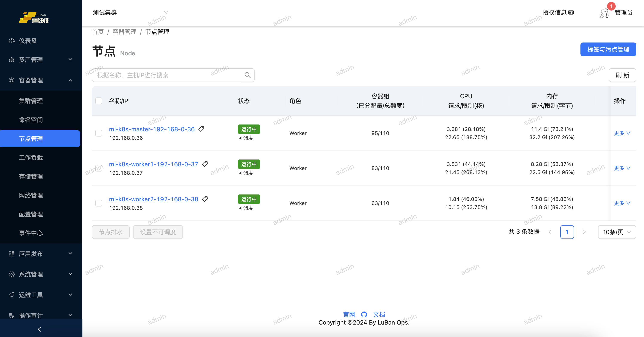Select the ml-k8s-worker2 row checkbox

pyautogui.click(x=99, y=203)
